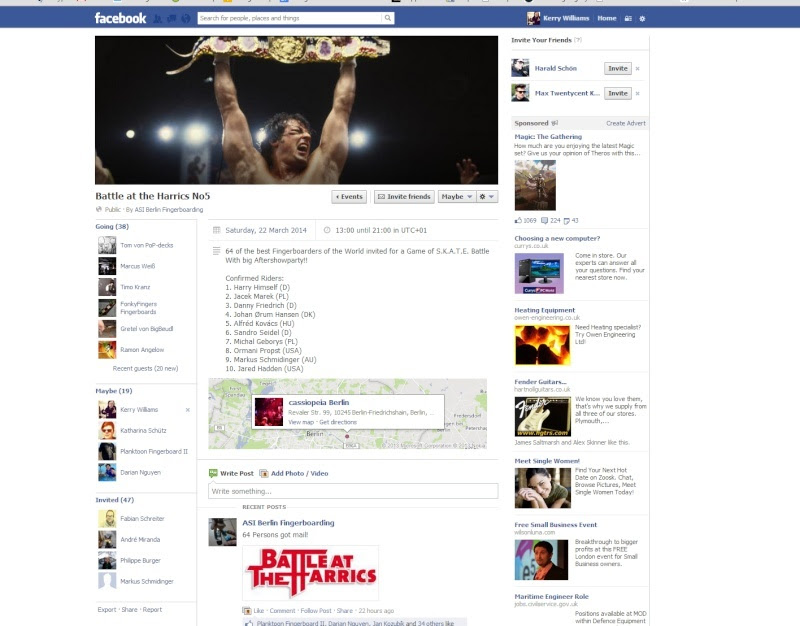Screen dimensions: 800x626
Task: Click the Sponsored megaphone icon
Action: pyautogui.click(x=555, y=123)
